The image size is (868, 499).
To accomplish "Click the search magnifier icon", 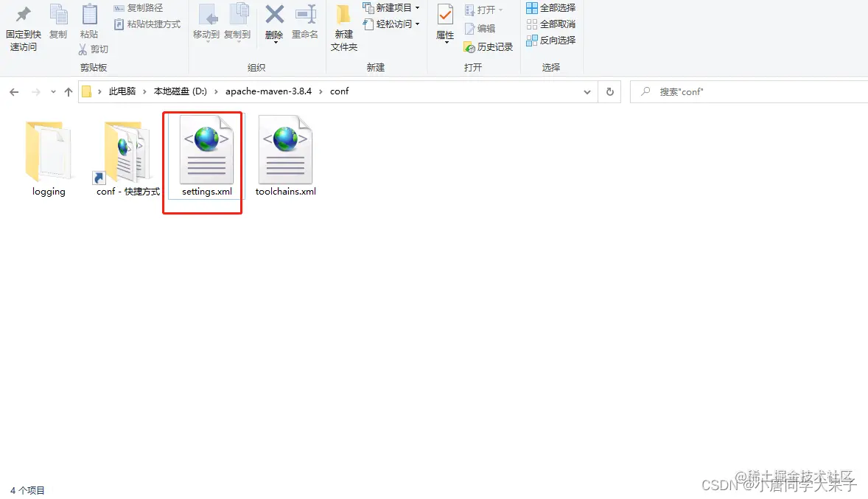I will [645, 91].
